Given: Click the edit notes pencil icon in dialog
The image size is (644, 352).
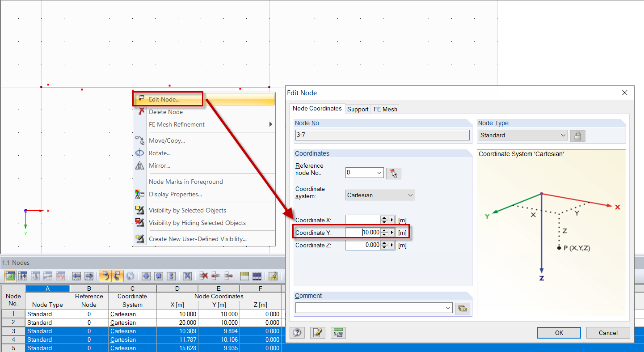Looking at the screenshot, I should coord(318,333).
